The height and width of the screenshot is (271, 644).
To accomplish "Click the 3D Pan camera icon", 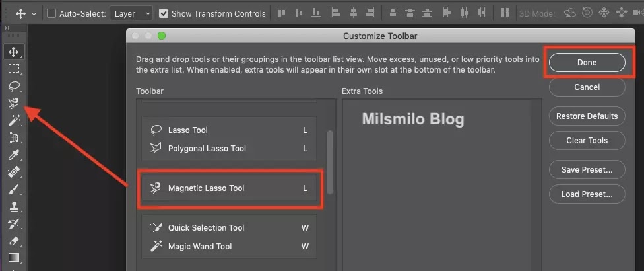I will pos(604,13).
